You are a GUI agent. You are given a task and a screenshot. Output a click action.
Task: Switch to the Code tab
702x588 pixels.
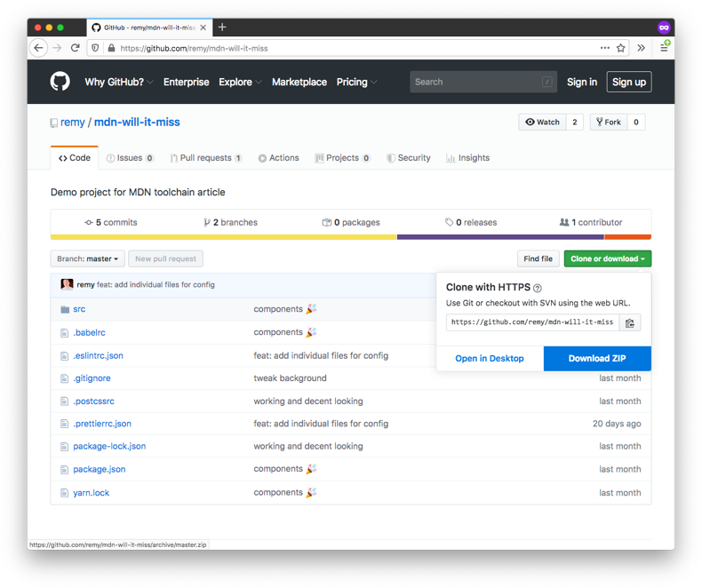click(x=75, y=158)
